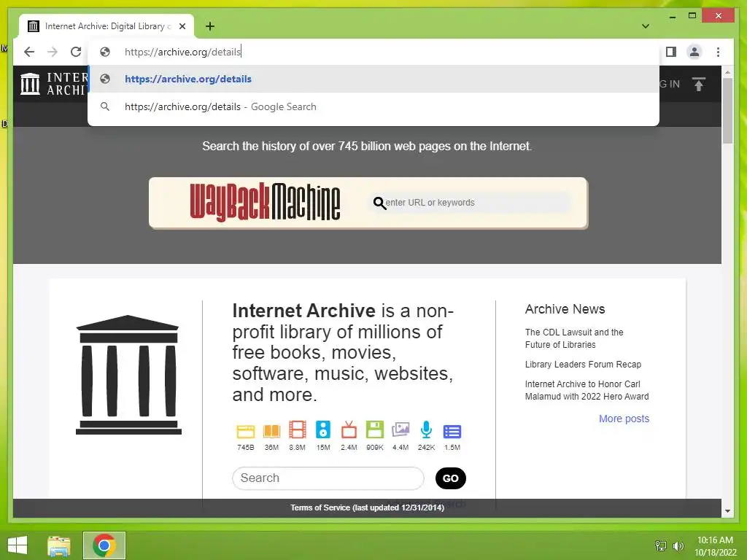Click the upload arrow icon
Image resolution: width=747 pixels, height=560 pixels.
coord(698,85)
